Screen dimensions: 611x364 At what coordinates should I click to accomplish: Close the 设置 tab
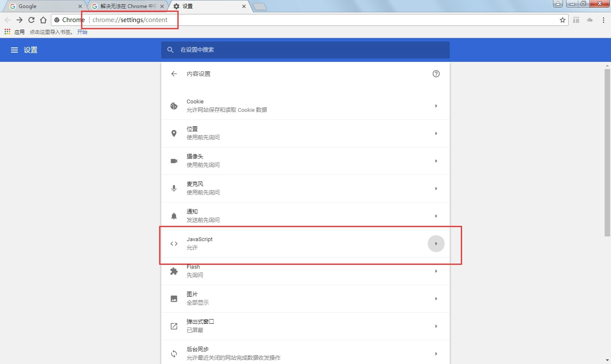(x=244, y=6)
